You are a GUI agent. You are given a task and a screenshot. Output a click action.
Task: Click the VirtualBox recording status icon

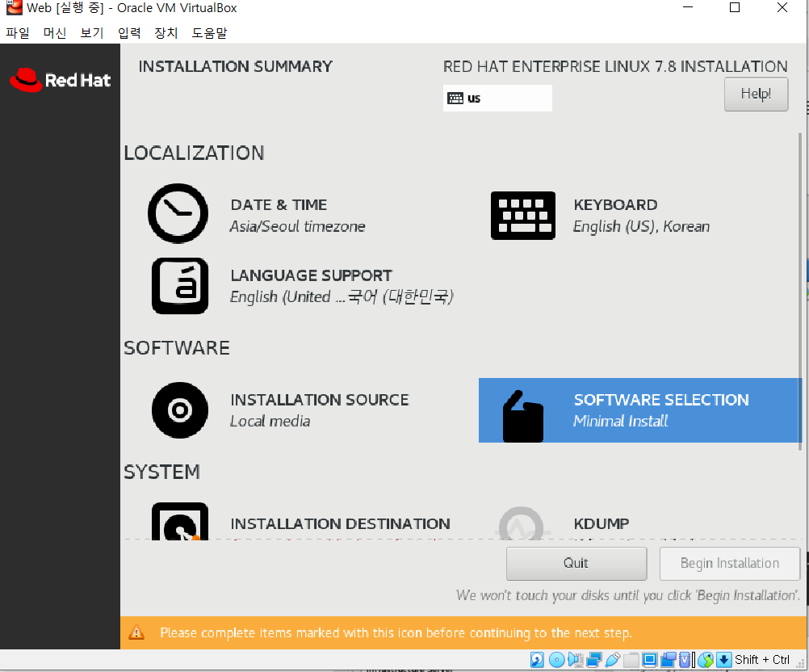(x=669, y=660)
